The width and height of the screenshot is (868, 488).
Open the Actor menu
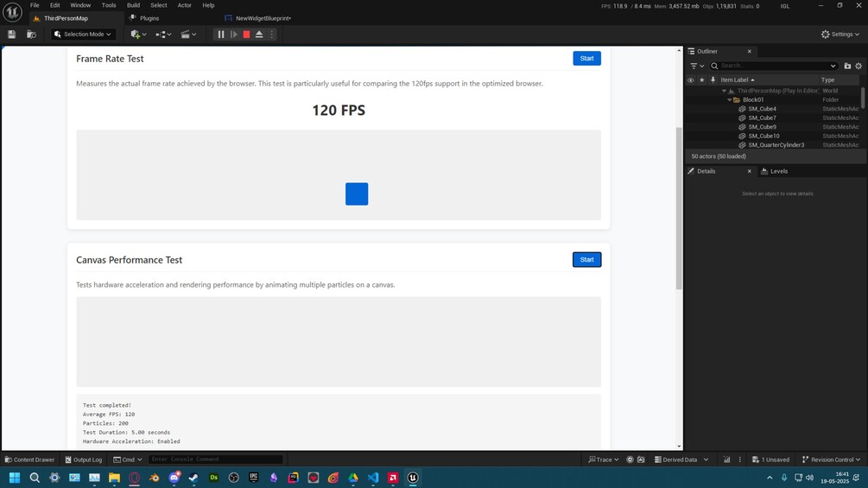(184, 5)
